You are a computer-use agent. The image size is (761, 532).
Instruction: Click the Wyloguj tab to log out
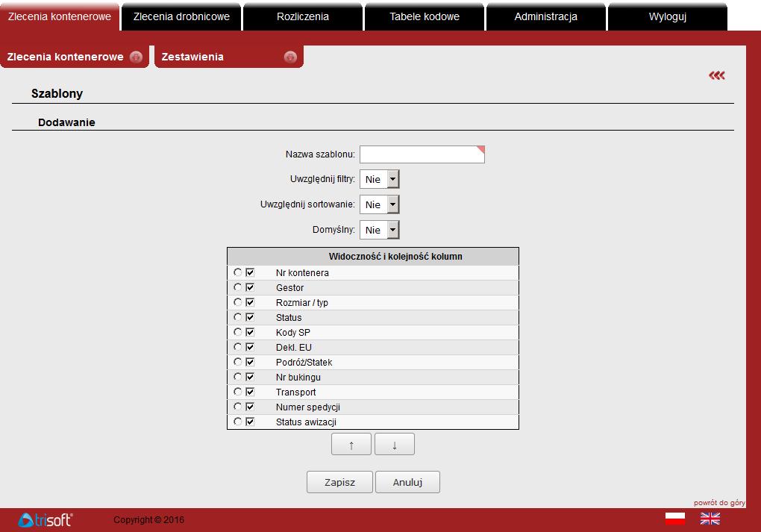[x=668, y=16]
